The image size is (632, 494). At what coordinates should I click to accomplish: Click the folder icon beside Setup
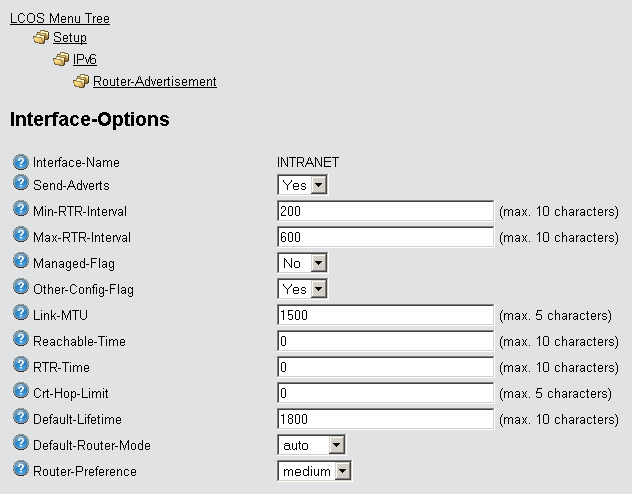coord(41,38)
